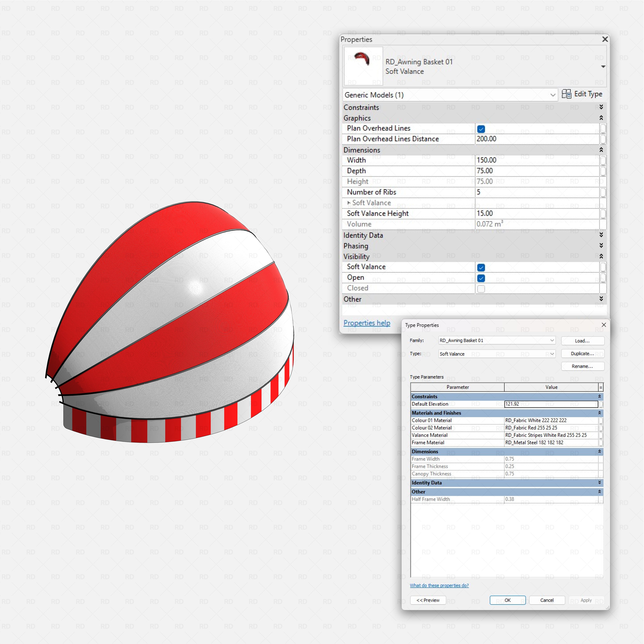Viewport: 644px width, 644px height.
Task: Expand the Constraints section in Properties
Action: point(601,107)
